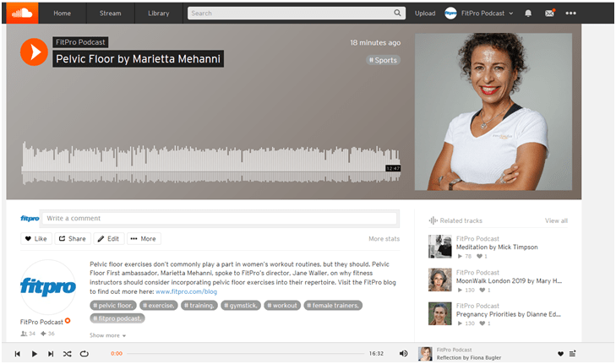Expand the FitPro Podcast account dropdown

[488, 13]
